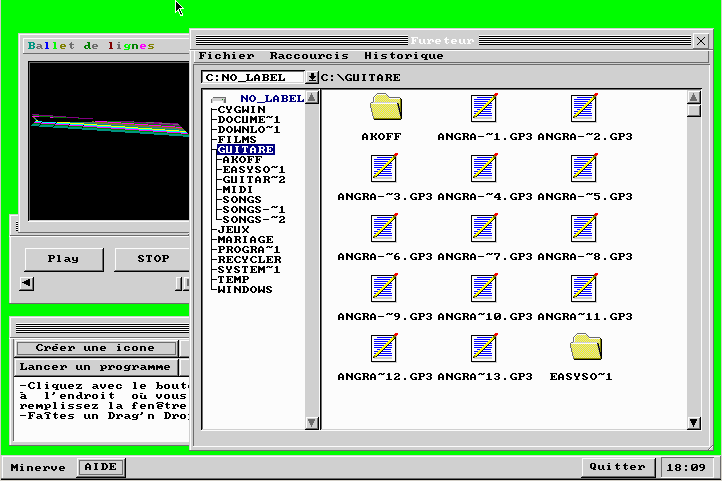
Task: Select JEUX folder in directory tree
Action: [234, 229]
